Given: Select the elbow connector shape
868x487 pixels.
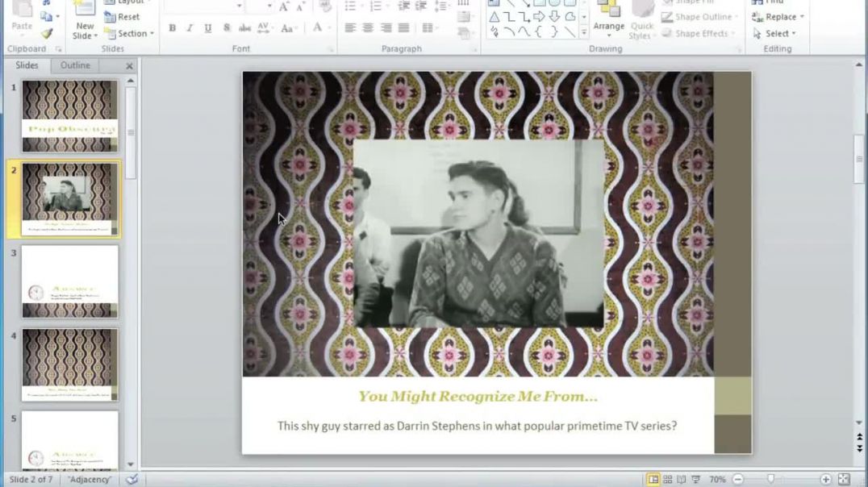Looking at the screenshot, I should 509,17.
